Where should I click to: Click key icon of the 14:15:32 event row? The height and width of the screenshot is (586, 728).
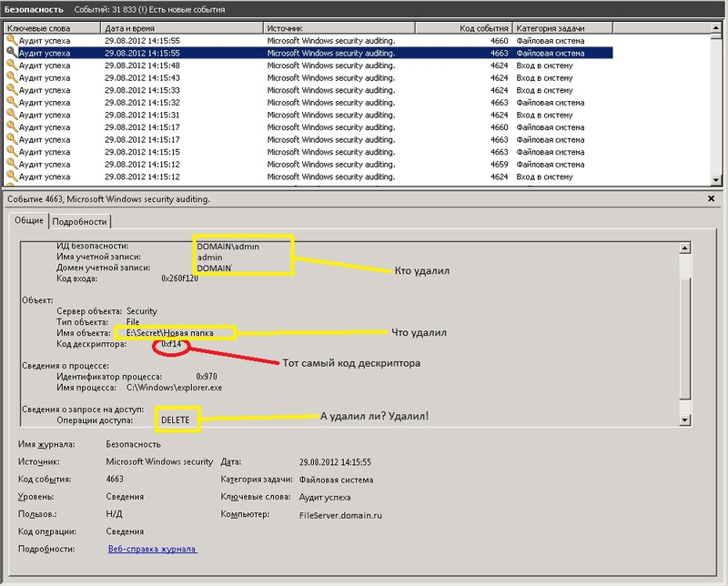[x=12, y=103]
